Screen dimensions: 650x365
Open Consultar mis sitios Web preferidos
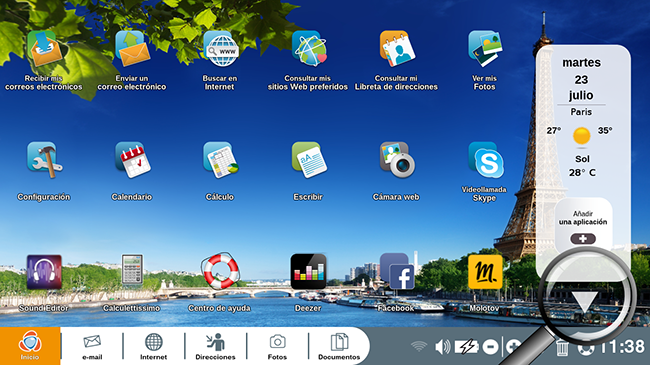pos(309,49)
